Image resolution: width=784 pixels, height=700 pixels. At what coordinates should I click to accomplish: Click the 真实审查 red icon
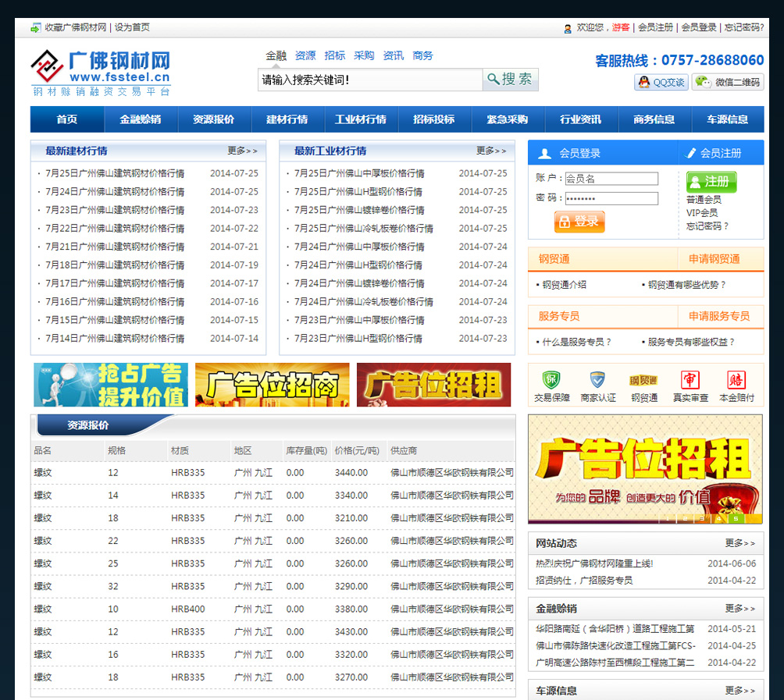(690, 380)
